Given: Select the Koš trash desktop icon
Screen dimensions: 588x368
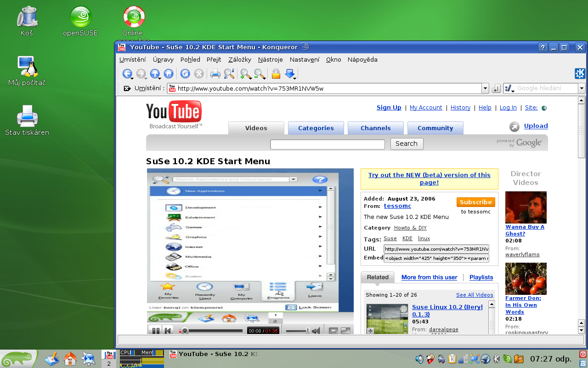Looking at the screenshot, I should click(27, 21).
